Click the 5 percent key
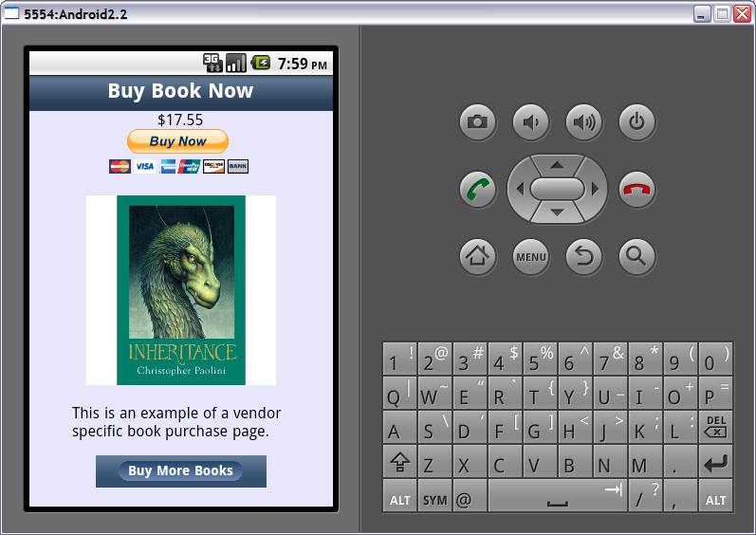The image size is (756, 535). point(540,359)
